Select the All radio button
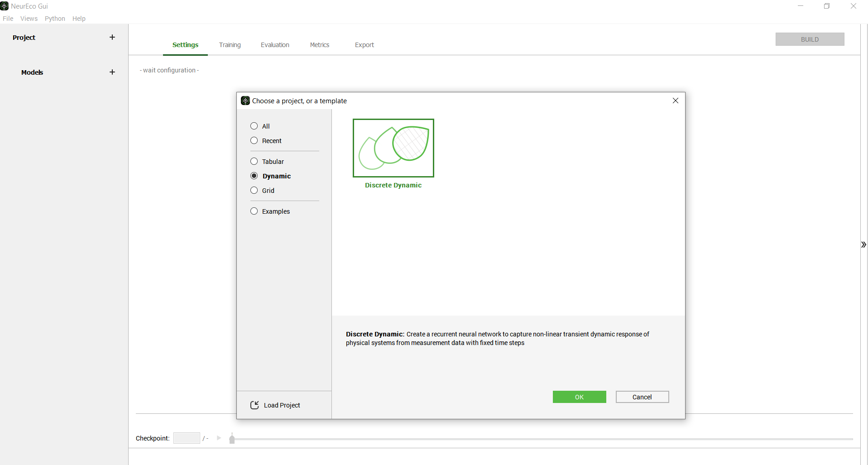 [254, 126]
